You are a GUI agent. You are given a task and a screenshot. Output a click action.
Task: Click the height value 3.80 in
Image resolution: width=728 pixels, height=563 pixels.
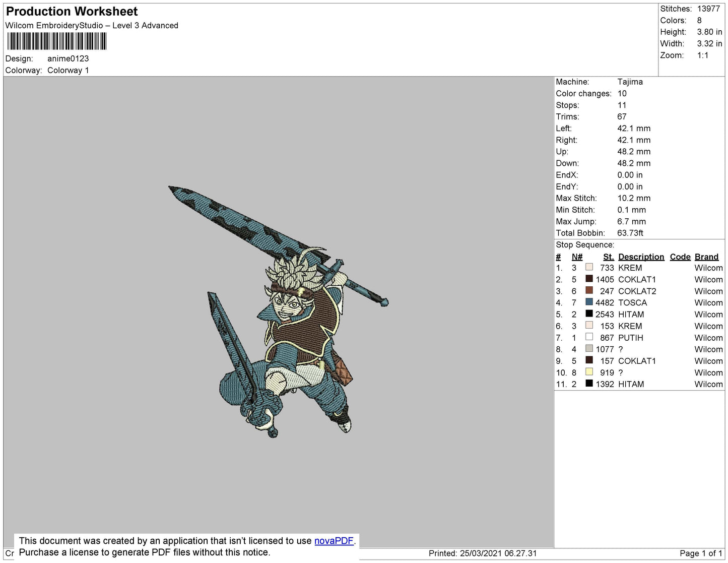pyautogui.click(x=709, y=32)
